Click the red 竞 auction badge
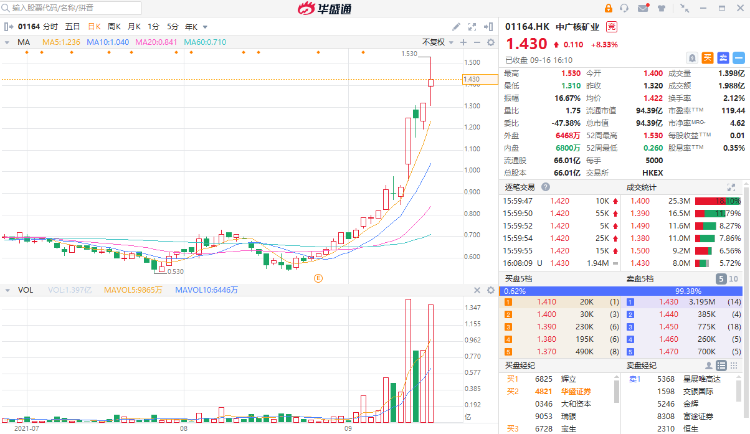This screenshot has height=434, width=750. tap(611, 27)
